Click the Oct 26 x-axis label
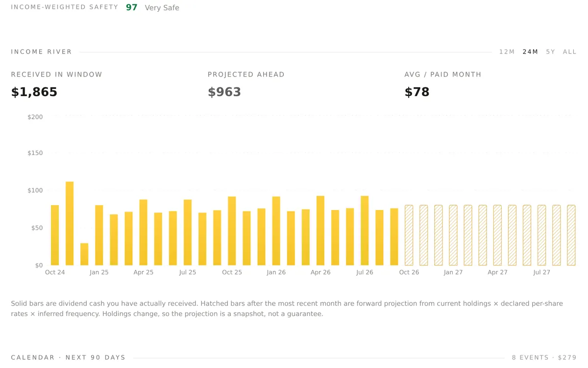 409,272
